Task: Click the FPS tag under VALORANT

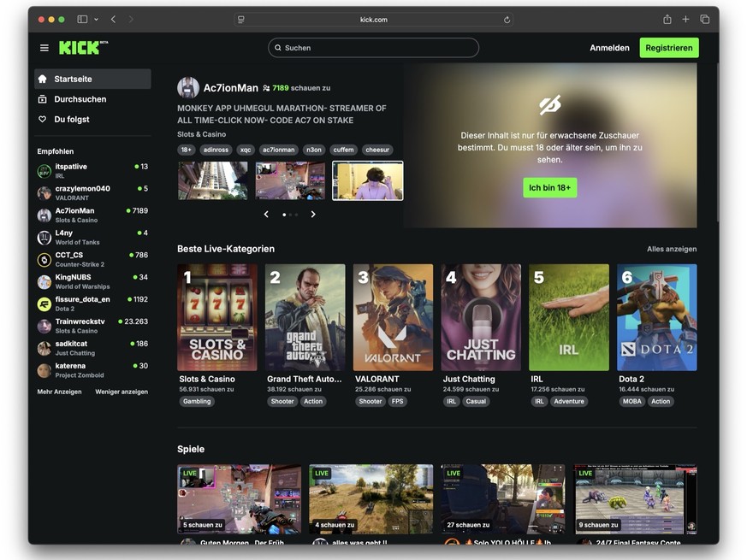Action: click(x=397, y=402)
